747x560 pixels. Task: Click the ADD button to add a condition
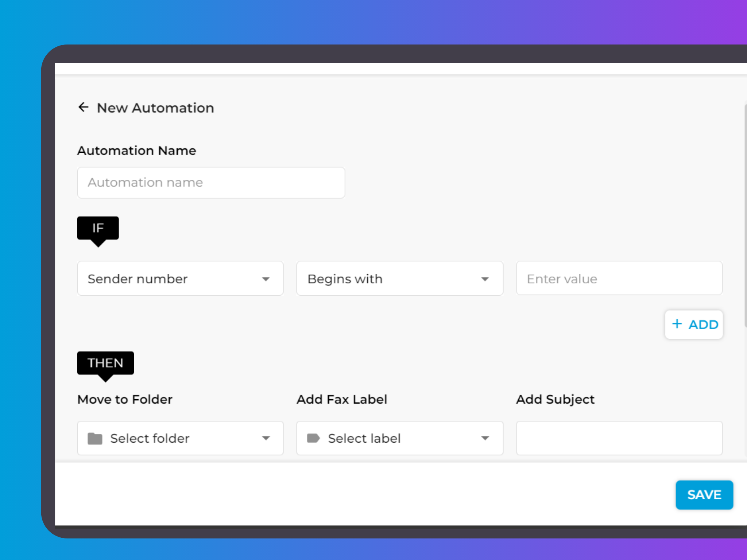click(x=694, y=324)
